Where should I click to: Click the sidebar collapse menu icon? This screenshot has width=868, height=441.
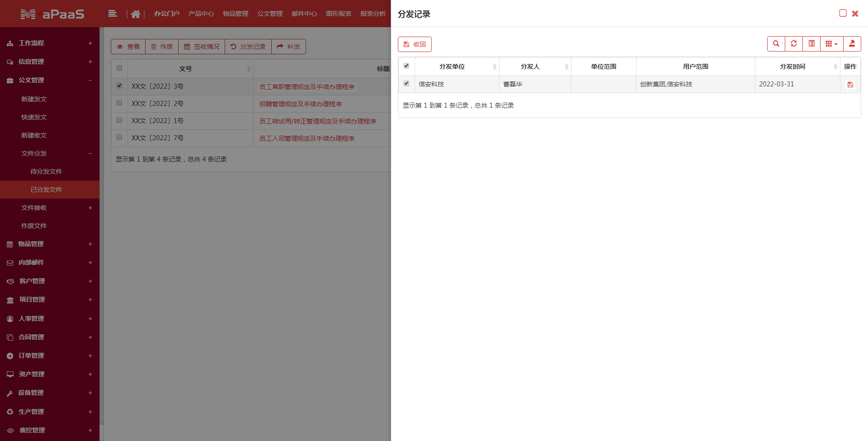(113, 14)
